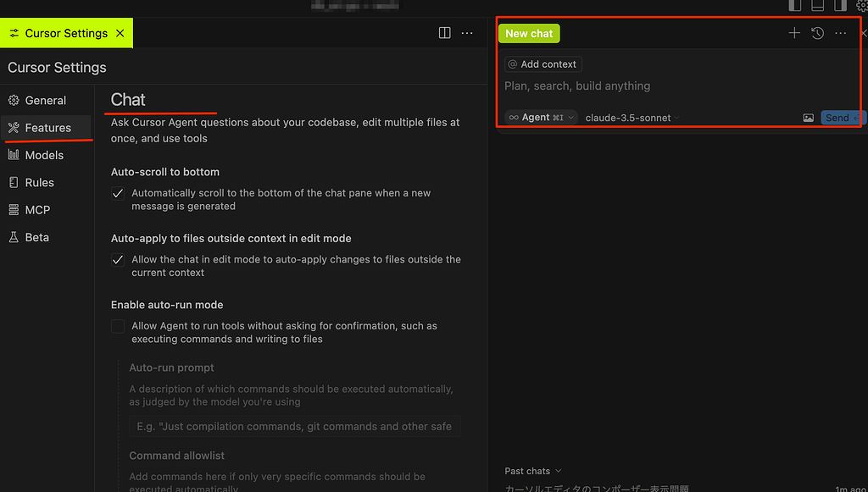The height and width of the screenshot is (492, 868).
Task: Toggle the editor split layout icon
Action: coord(444,32)
